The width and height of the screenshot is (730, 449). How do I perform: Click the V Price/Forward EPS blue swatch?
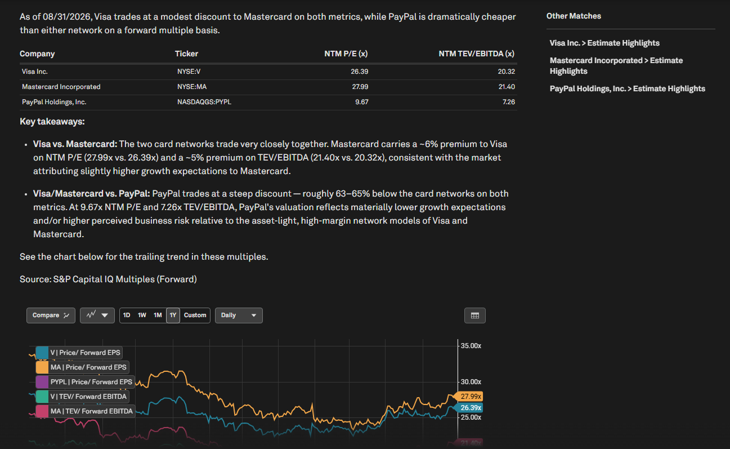pos(42,353)
